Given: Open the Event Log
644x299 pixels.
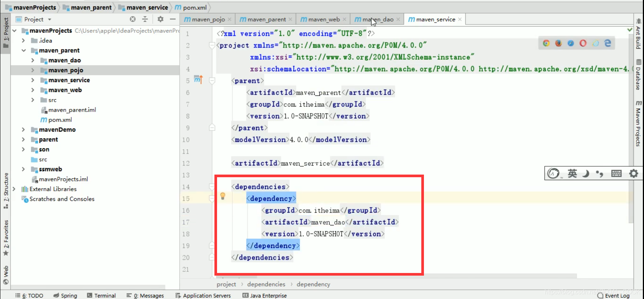Looking at the screenshot, I should pyautogui.click(x=614, y=296).
